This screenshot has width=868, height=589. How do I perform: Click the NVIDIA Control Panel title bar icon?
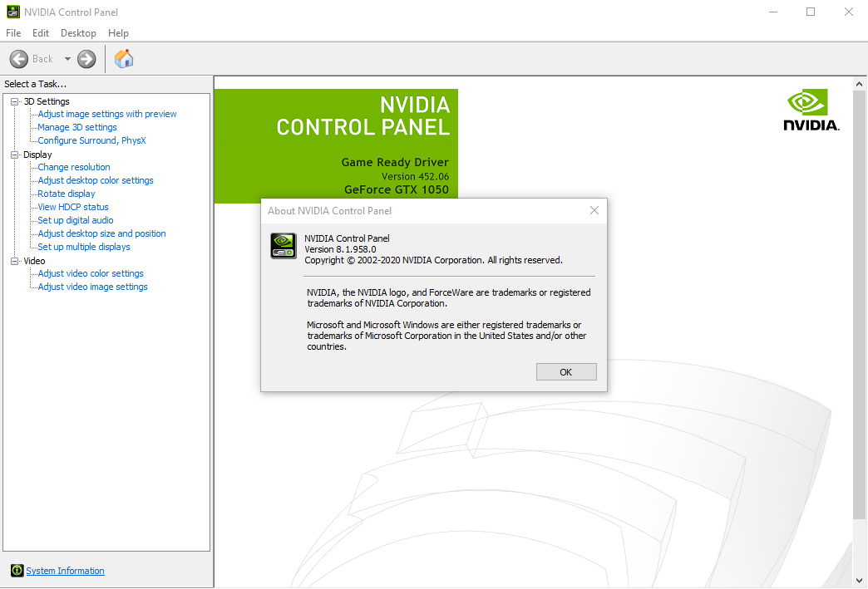point(12,12)
